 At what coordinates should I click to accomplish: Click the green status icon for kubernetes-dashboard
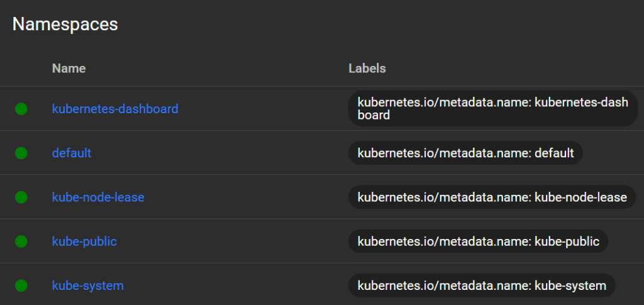21,109
